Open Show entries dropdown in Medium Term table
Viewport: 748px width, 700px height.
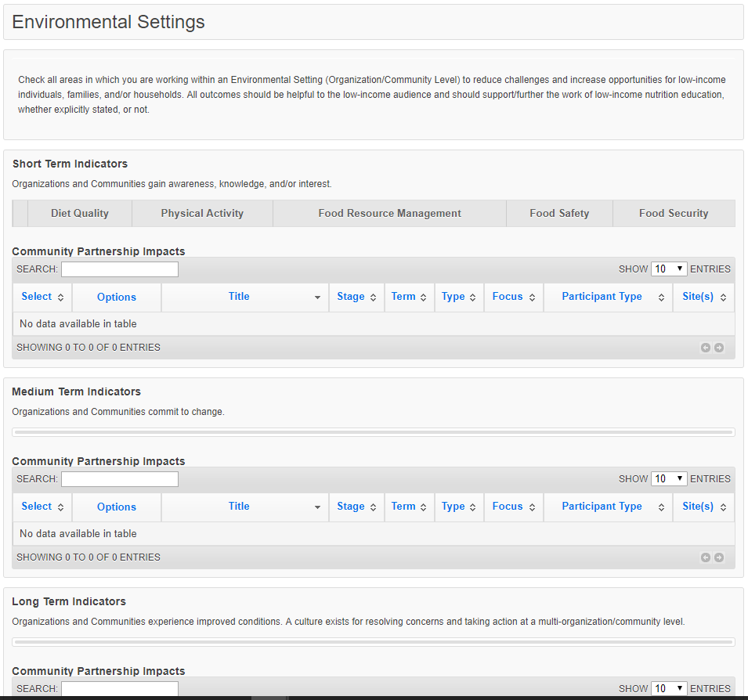(669, 478)
